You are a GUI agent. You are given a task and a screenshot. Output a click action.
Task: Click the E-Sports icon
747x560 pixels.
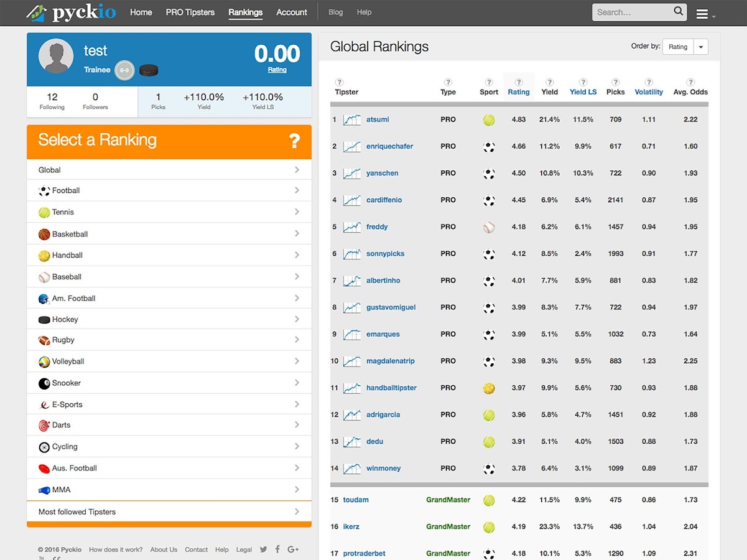44,404
